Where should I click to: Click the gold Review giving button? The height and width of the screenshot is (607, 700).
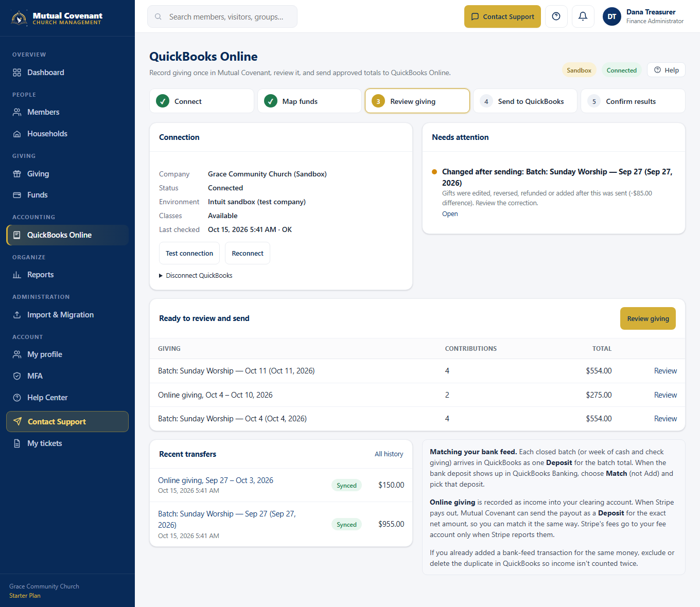pos(648,318)
